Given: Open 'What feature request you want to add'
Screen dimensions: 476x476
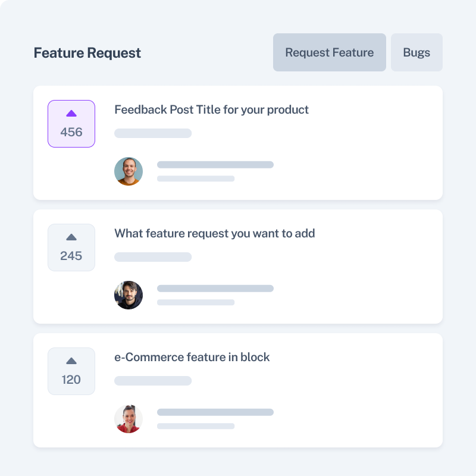Looking at the screenshot, I should (x=214, y=233).
